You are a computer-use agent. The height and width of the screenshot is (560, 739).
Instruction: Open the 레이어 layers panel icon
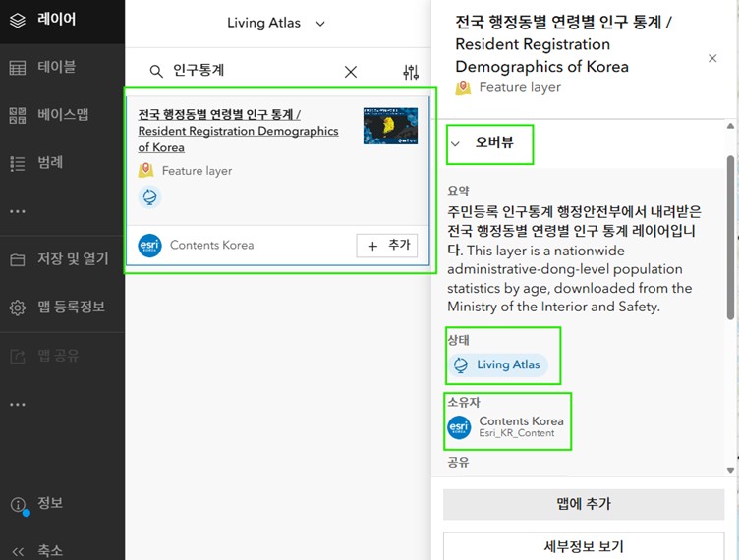pyautogui.click(x=18, y=21)
